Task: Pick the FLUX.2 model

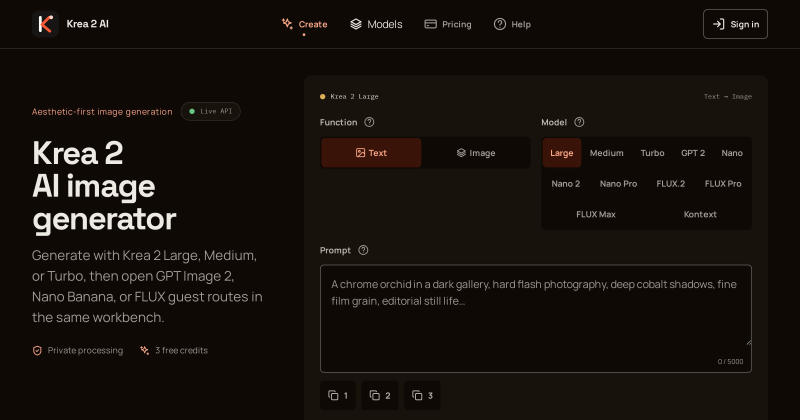Action: [x=670, y=183]
